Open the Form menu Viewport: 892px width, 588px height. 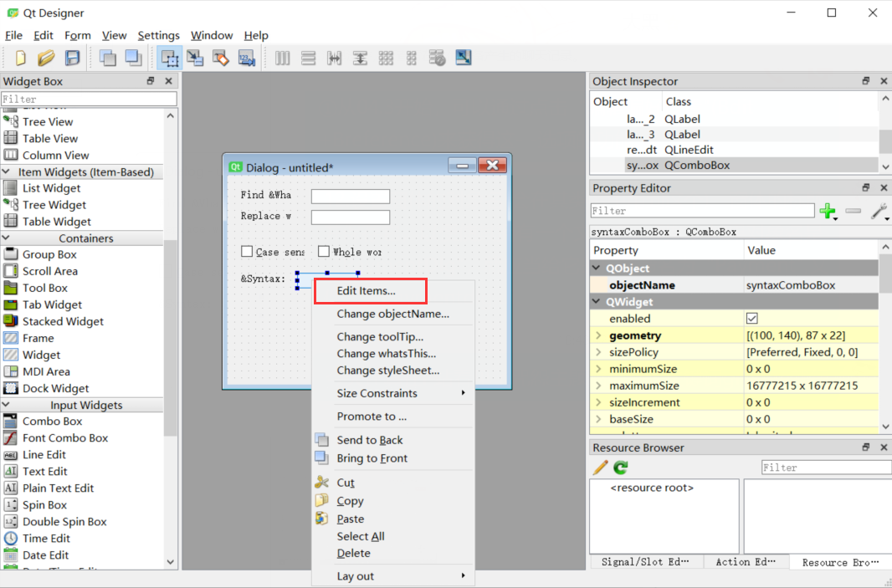(77, 35)
